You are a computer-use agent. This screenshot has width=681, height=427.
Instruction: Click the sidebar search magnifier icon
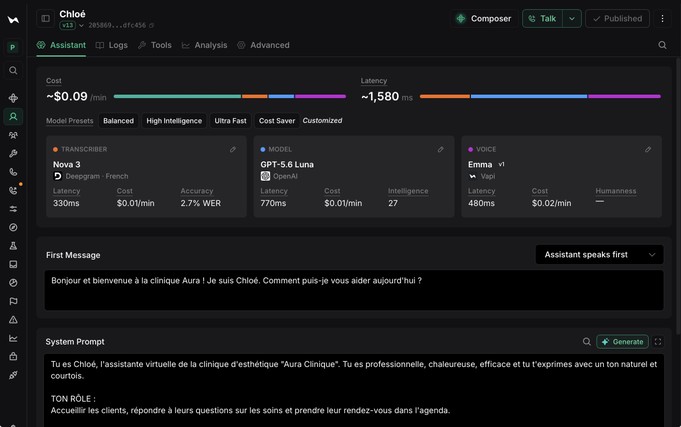tap(13, 70)
